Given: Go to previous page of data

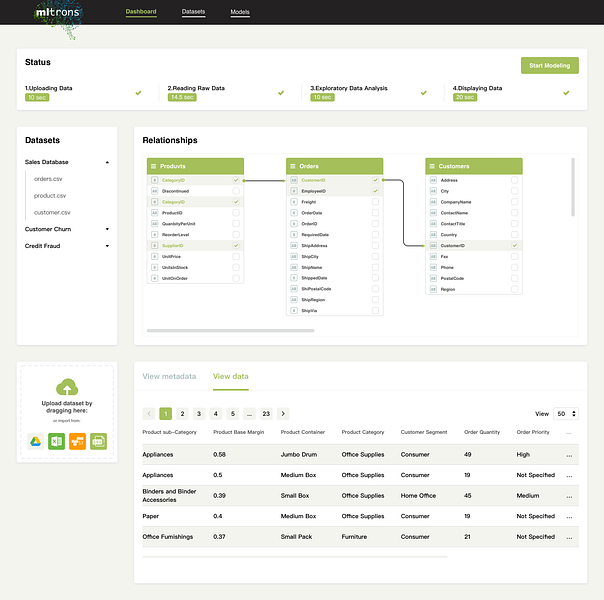Looking at the screenshot, I should click(x=149, y=414).
